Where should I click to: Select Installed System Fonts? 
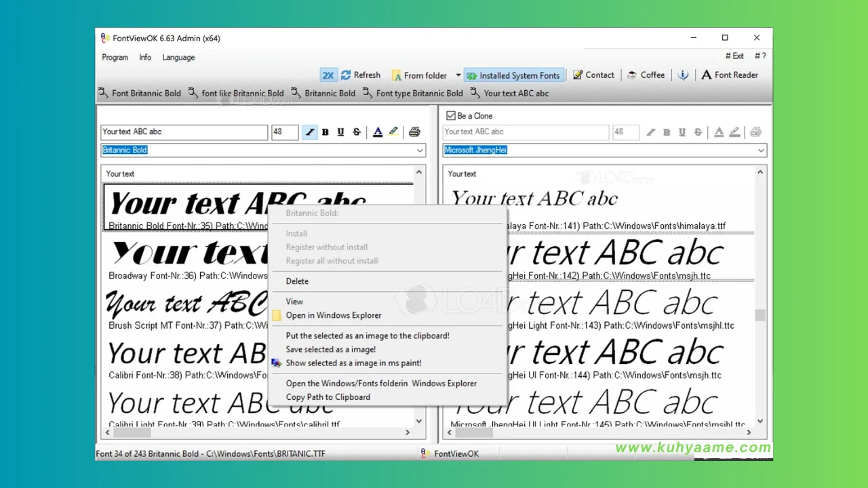pos(513,75)
